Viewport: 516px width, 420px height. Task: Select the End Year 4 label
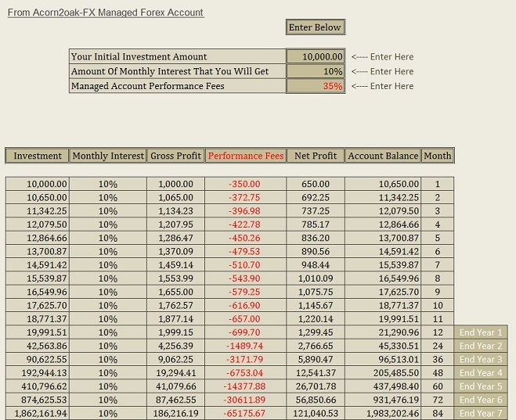coord(481,372)
